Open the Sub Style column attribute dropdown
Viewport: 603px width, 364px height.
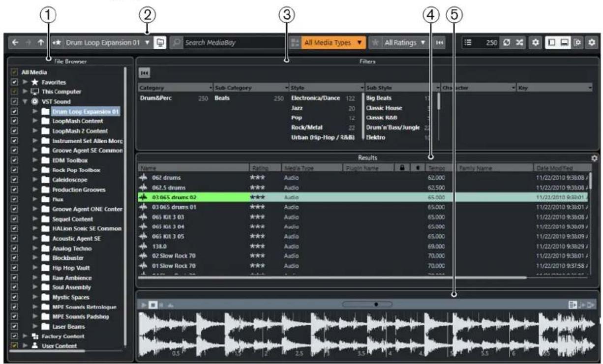tap(437, 88)
